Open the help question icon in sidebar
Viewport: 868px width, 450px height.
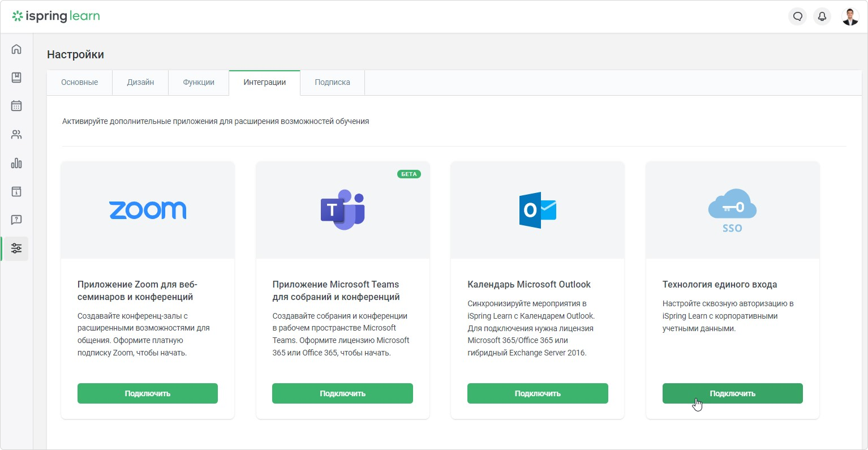16,220
